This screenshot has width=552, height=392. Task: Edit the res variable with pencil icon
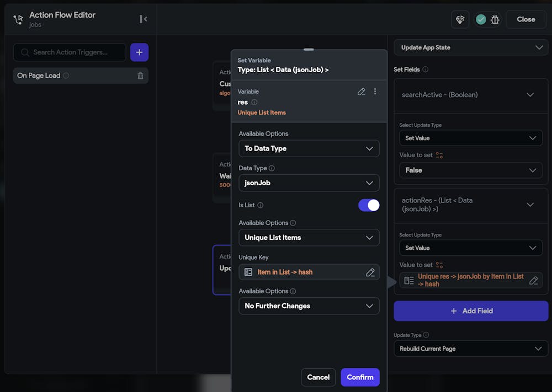(x=361, y=92)
